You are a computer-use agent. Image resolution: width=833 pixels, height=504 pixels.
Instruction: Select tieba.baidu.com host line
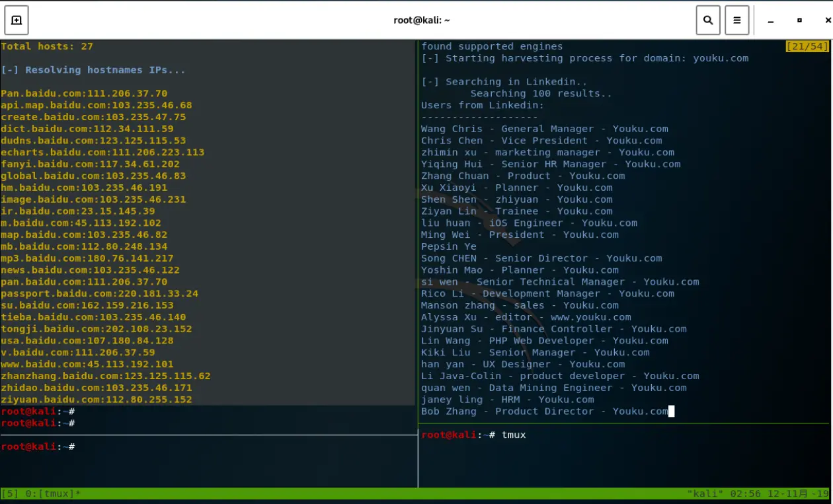pyautogui.click(x=93, y=317)
